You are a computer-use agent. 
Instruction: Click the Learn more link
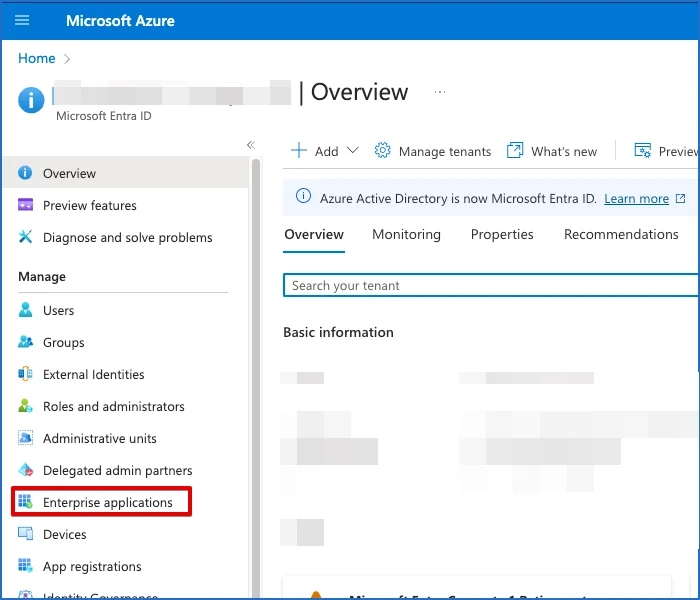(636, 199)
